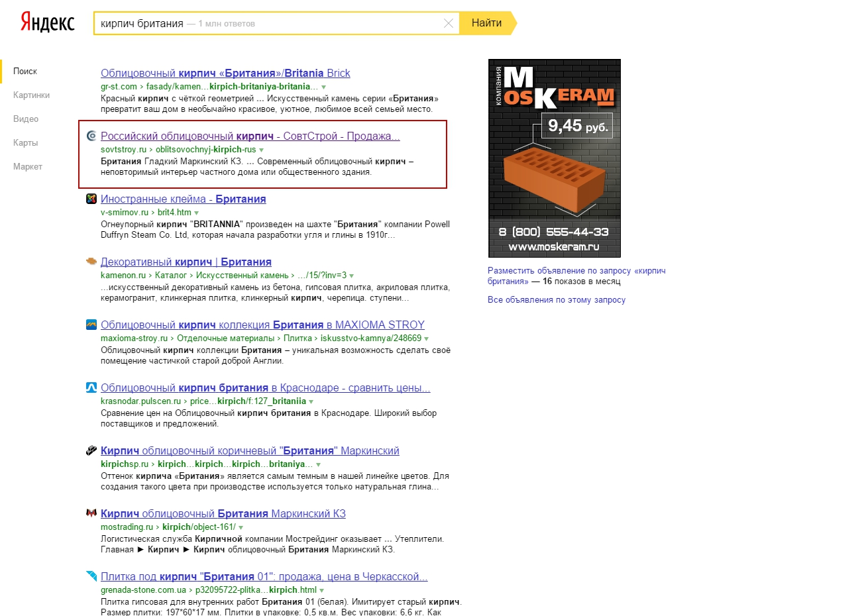Switch to the Маркет search tab
864x616 pixels.
pyautogui.click(x=28, y=166)
